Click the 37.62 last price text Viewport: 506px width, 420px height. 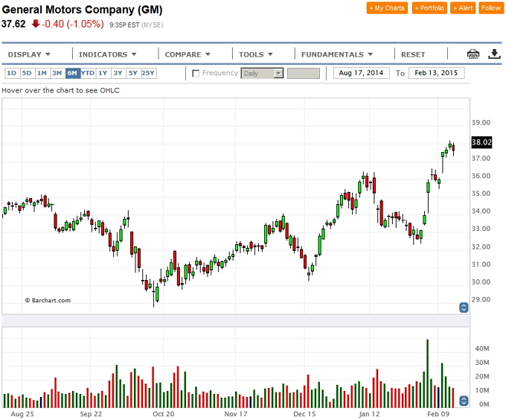(x=13, y=24)
